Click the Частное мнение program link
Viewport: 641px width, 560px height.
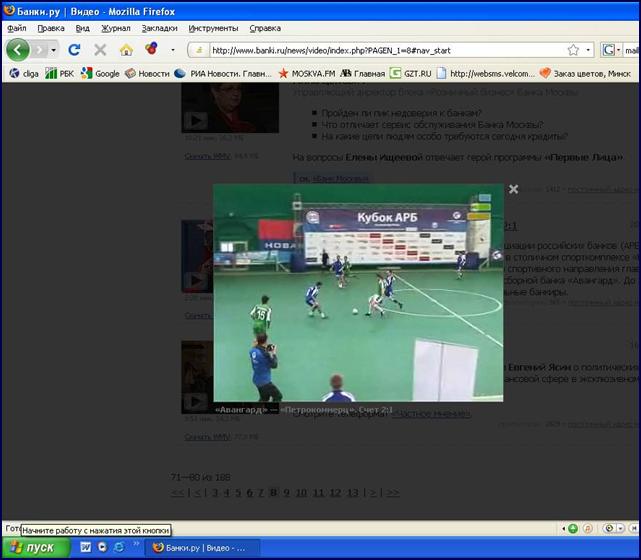click(x=431, y=414)
